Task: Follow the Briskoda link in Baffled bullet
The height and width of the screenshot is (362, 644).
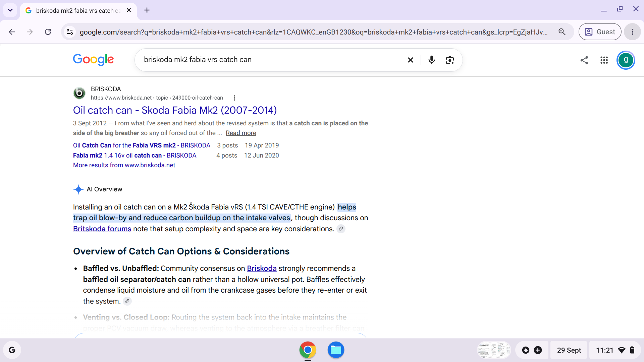Action: coord(262,268)
